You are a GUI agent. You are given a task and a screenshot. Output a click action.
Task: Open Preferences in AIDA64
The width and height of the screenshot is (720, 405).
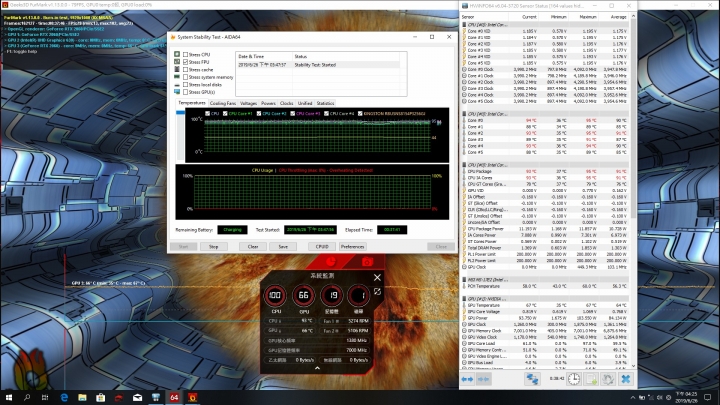[x=352, y=247]
